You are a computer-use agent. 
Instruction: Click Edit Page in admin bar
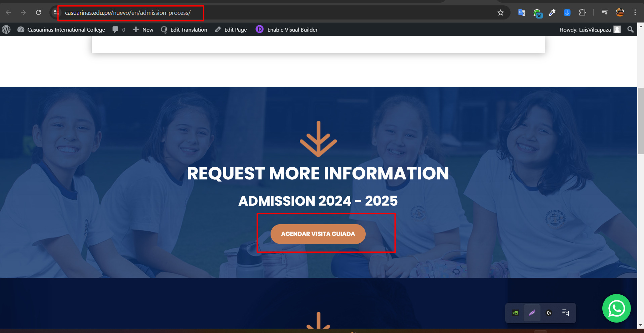point(231,30)
